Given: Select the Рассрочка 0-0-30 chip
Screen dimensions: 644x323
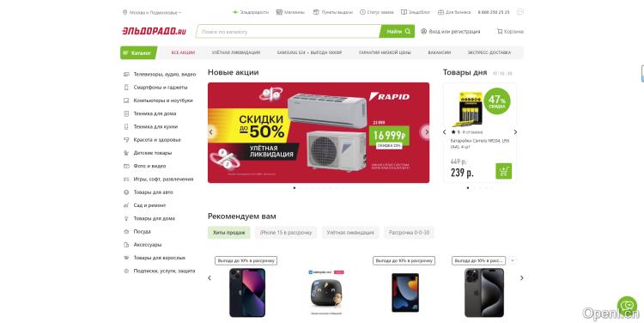Looking at the screenshot, I should (409, 233).
